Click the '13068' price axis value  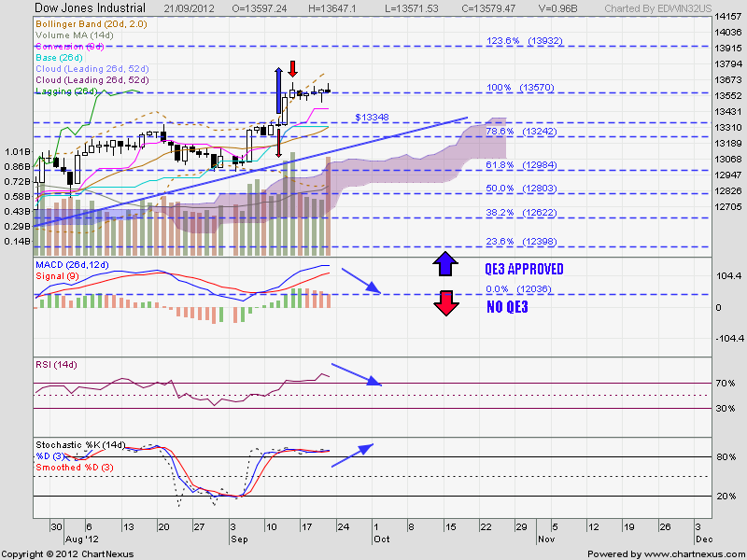(x=728, y=159)
